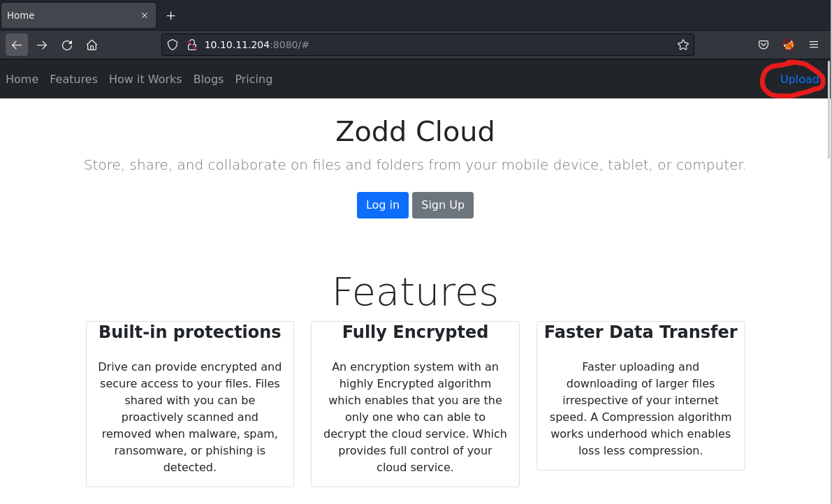Open the Firefox hamburger menu
Image resolution: width=832 pixels, height=504 pixels.
coord(813,45)
